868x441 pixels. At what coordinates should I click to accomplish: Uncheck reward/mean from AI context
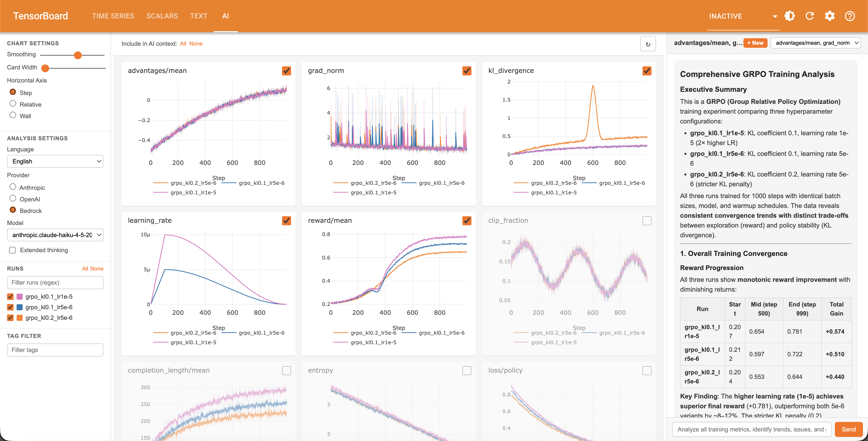(x=467, y=221)
